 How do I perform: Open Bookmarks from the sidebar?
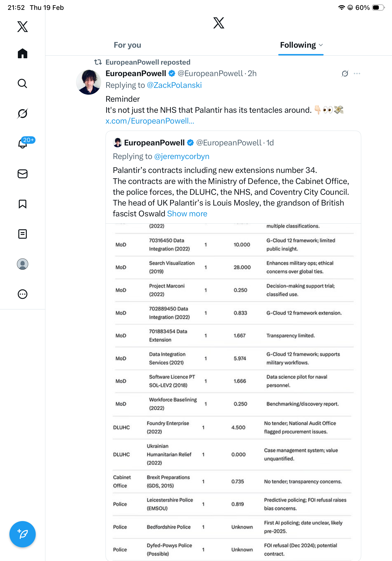23,204
